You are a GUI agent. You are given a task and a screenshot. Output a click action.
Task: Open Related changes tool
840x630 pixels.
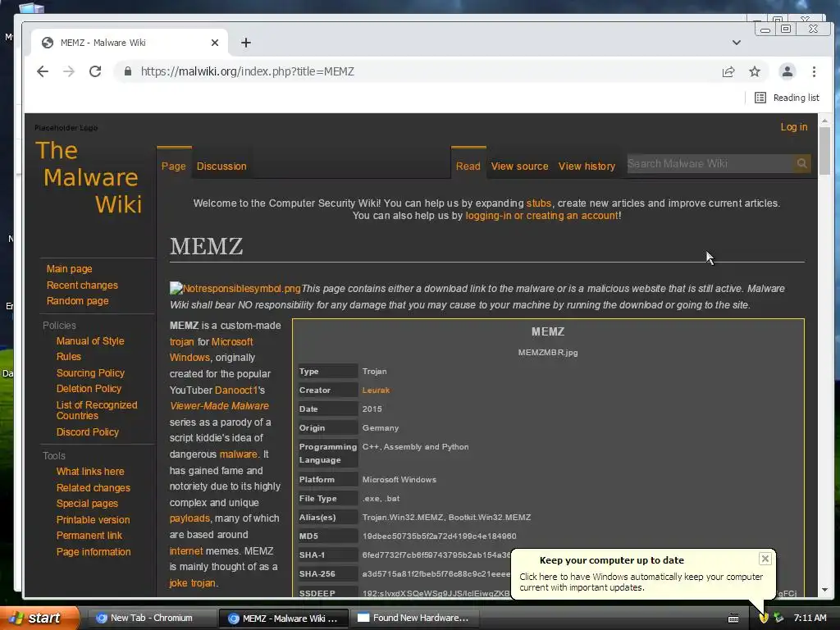tap(94, 487)
